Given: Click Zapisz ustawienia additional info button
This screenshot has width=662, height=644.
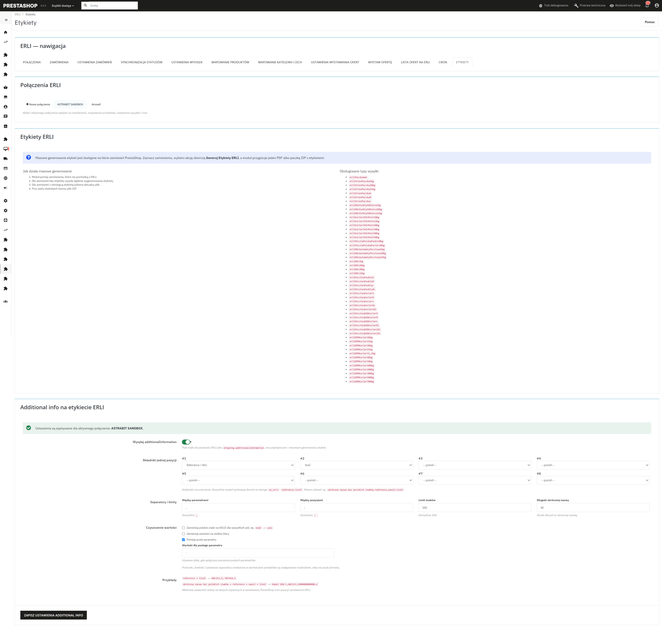Looking at the screenshot, I should point(54,615).
